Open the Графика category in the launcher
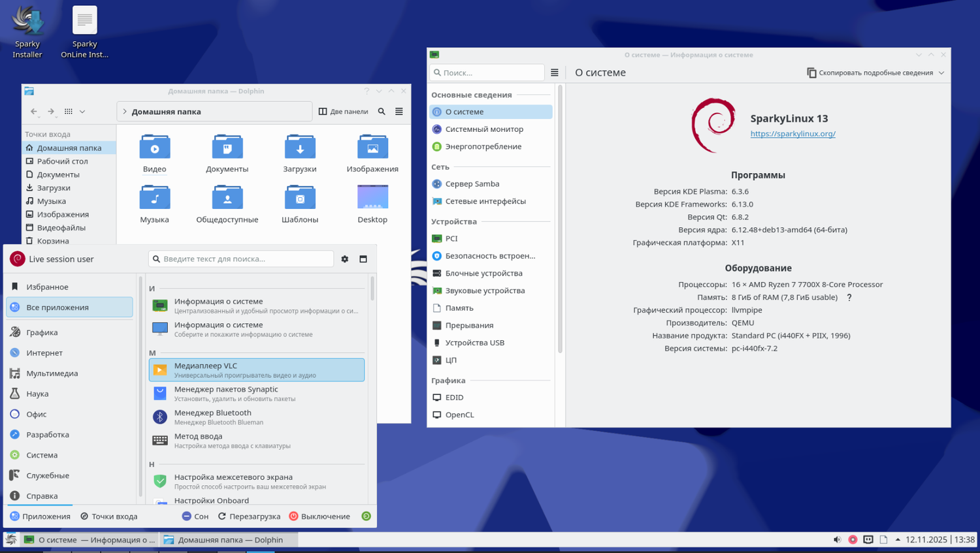980x553 pixels. click(69, 332)
